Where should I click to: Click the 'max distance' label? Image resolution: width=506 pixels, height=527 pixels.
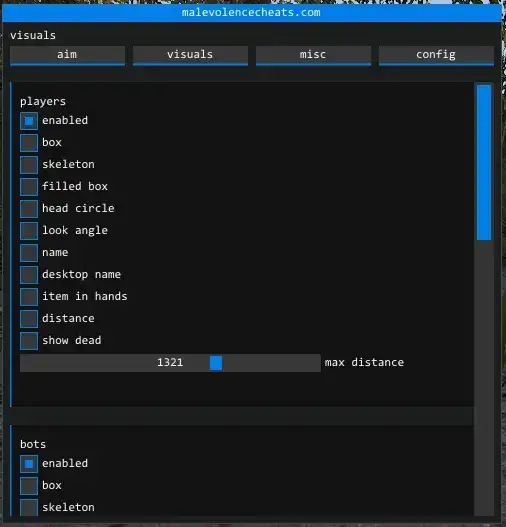coord(364,363)
